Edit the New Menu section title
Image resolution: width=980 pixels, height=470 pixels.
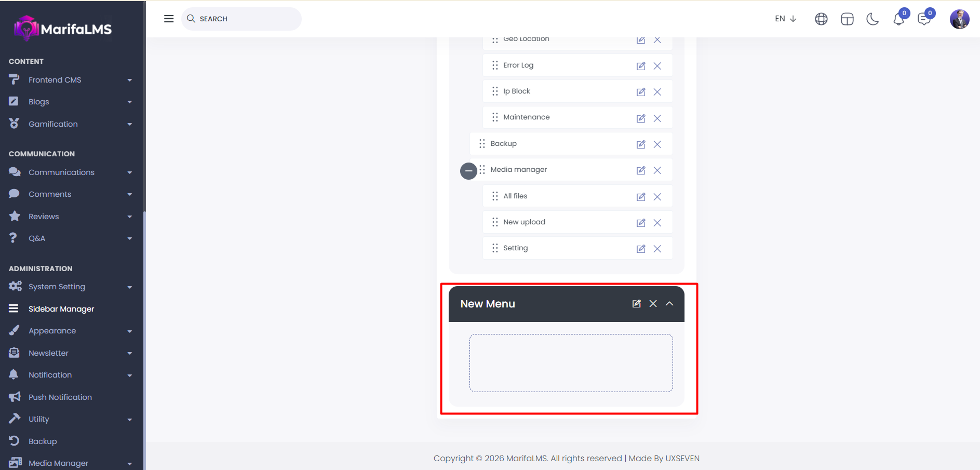636,304
